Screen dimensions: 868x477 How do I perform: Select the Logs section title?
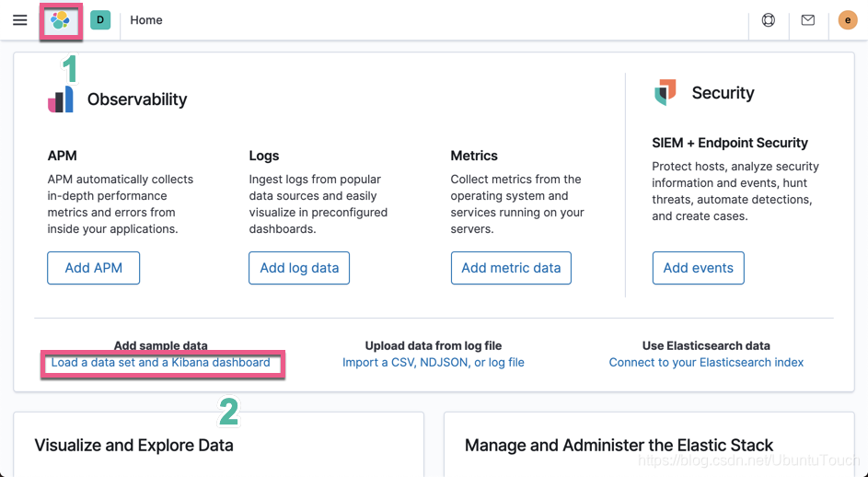point(264,156)
